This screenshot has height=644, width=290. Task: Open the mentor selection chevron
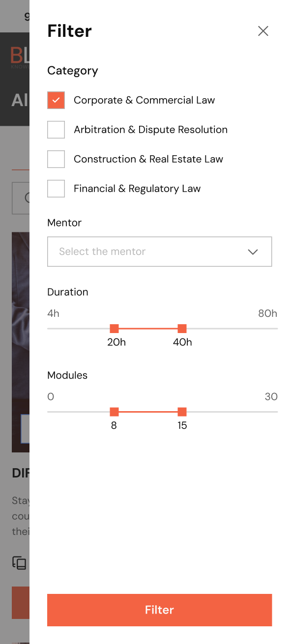(253, 252)
